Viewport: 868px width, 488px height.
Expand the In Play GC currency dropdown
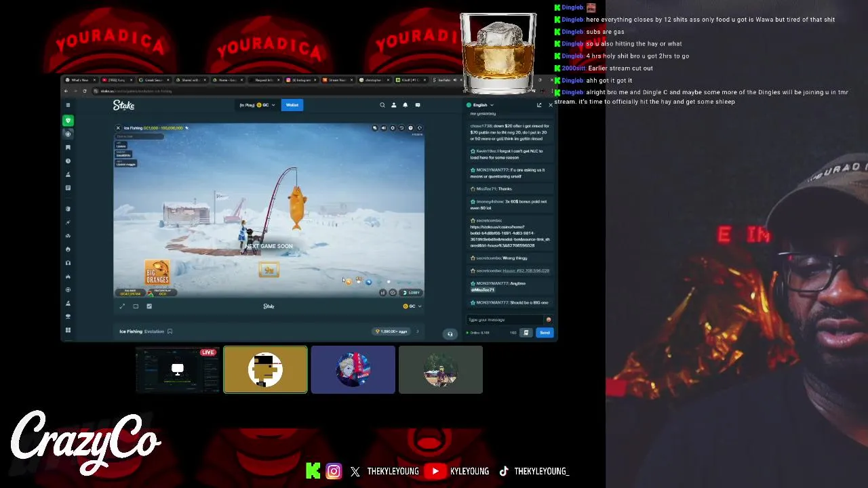(257, 105)
